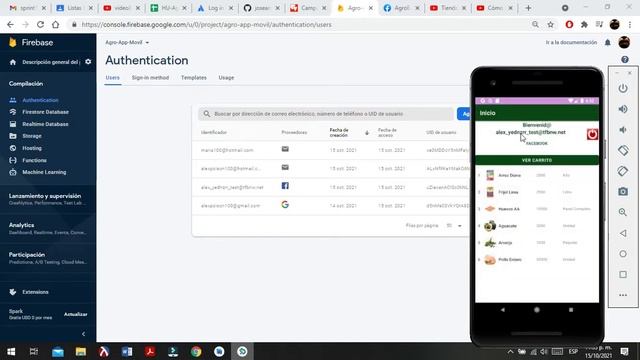This screenshot has height=360, width=640.
Task: Click emulator home circle in side toolbar
Action: pos(623,254)
